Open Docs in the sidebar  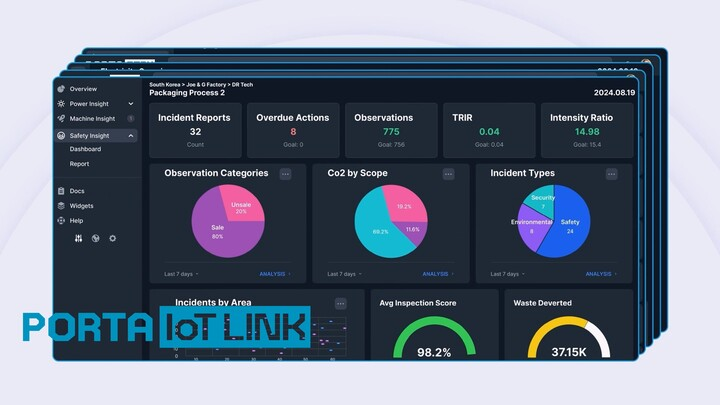pos(77,191)
